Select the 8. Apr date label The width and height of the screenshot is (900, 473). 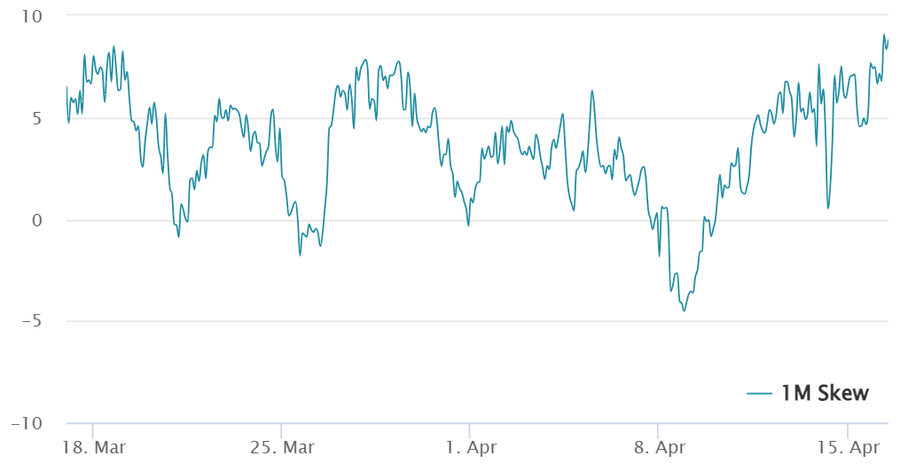(659, 447)
